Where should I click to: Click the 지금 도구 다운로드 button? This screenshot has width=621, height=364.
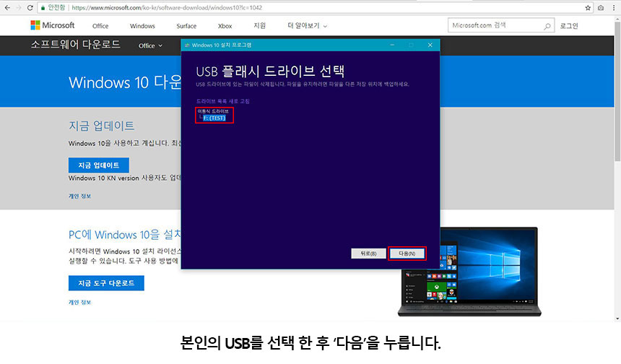[x=106, y=283]
